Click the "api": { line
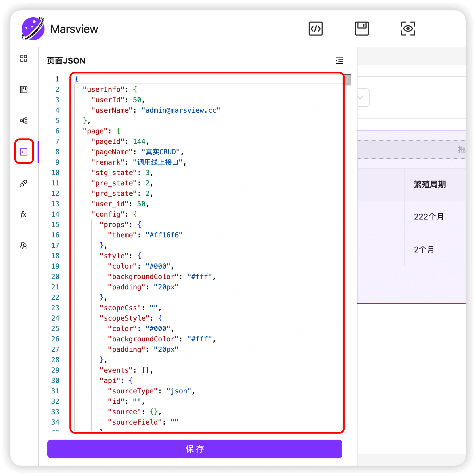Viewport: 476px width, 476px height. pyautogui.click(x=116, y=381)
